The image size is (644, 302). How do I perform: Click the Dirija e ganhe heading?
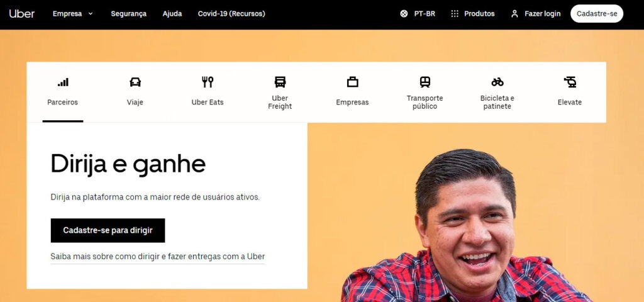click(128, 164)
